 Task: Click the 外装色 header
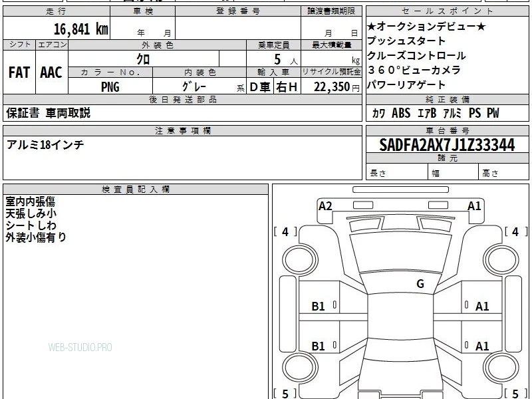coord(157,45)
